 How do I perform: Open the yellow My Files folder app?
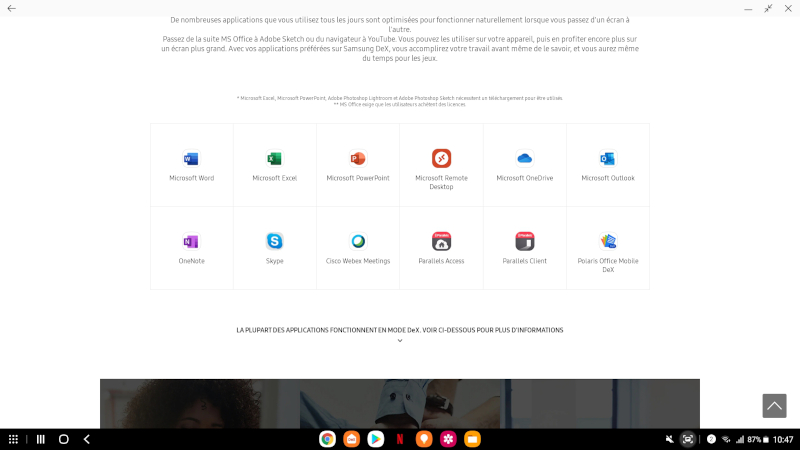pyautogui.click(x=472, y=439)
